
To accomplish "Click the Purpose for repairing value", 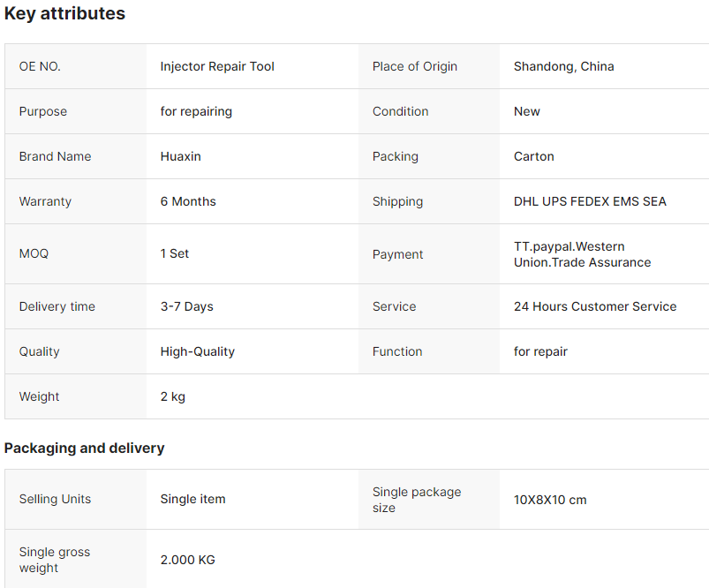I will pos(196,111).
